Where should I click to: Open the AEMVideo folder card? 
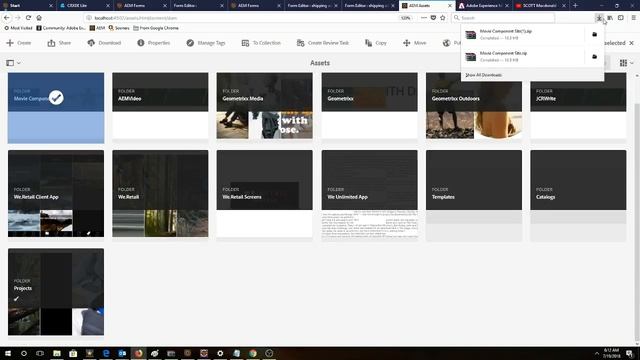click(x=160, y=106)
